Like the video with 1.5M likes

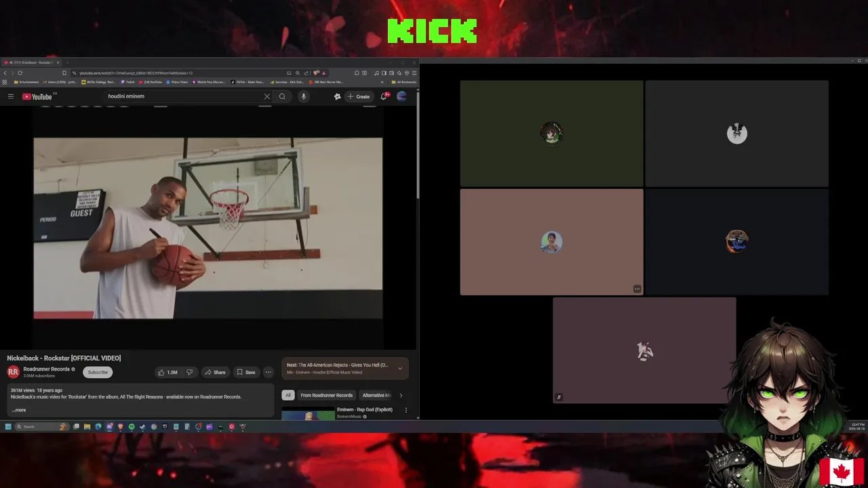167,372
